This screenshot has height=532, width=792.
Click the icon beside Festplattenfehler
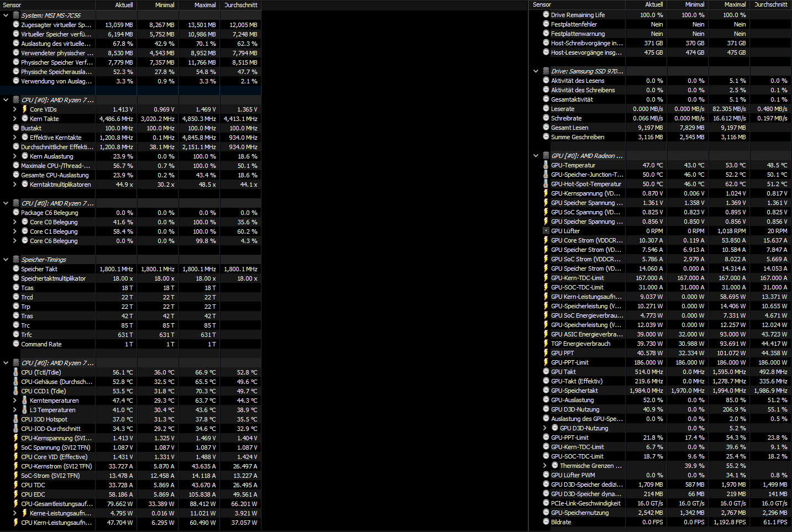tap(546, 24)
